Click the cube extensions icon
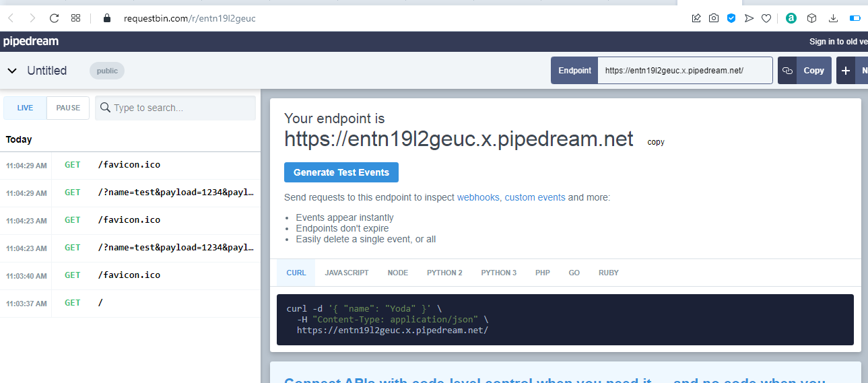Viewport: 868px width, 383px height. [812, 18]
